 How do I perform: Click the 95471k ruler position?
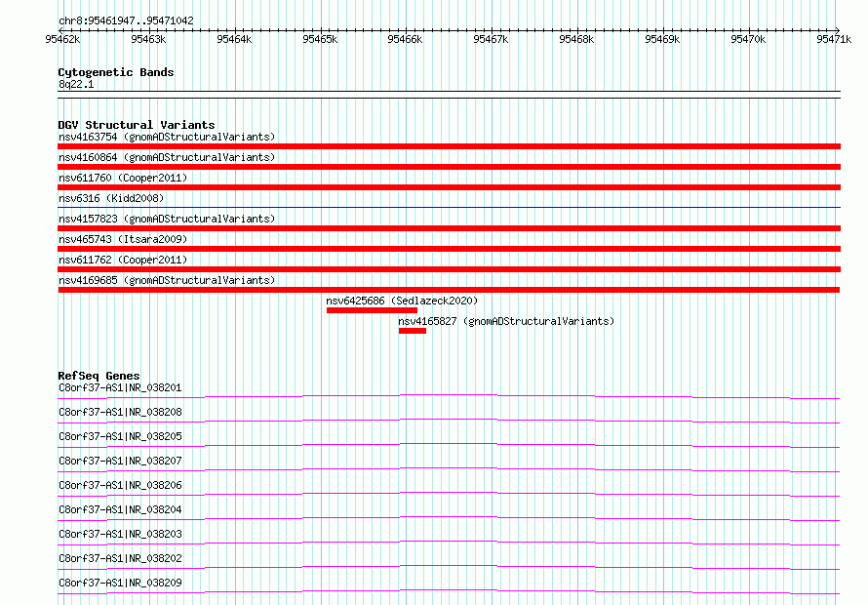click(x=834, y=39)
